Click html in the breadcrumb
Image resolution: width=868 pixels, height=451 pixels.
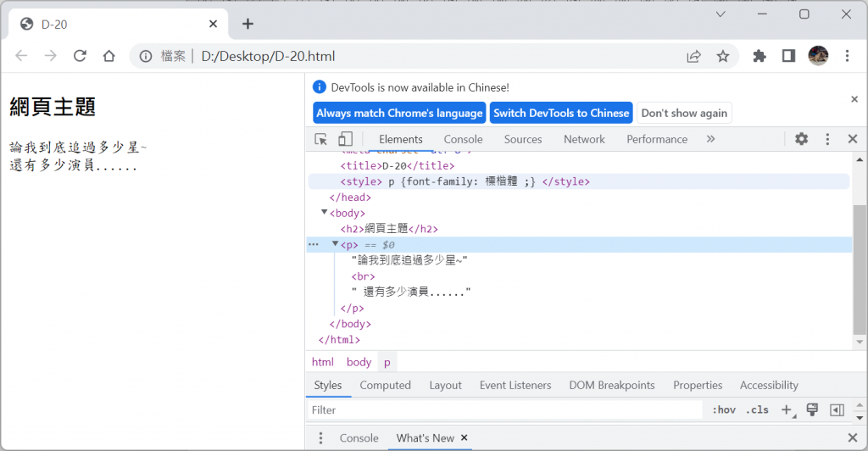323,362
